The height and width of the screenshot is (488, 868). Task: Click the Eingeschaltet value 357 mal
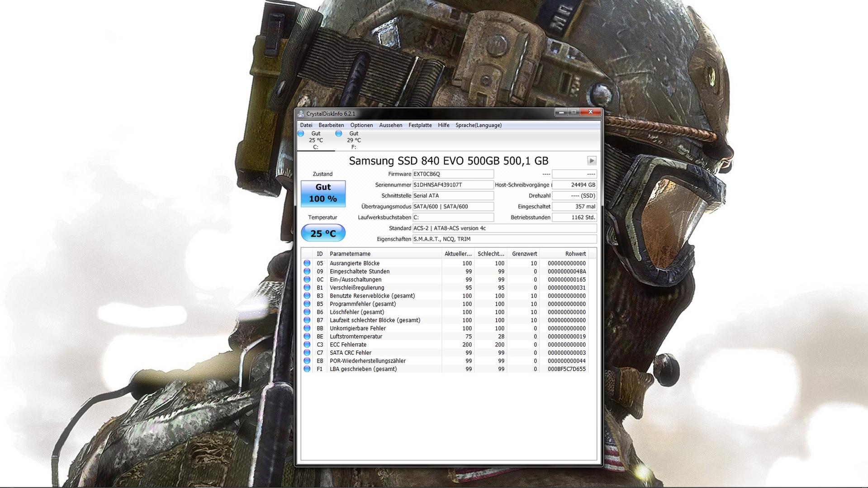tap(574, 207)
